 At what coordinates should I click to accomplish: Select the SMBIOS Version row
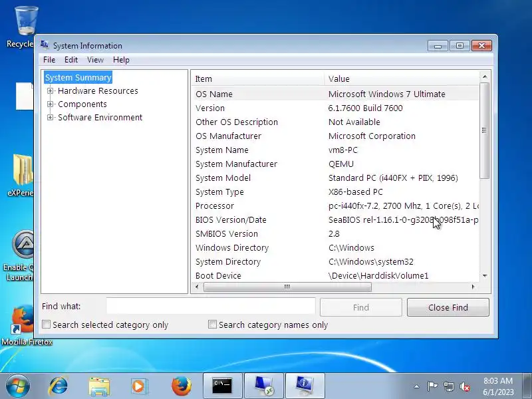[x=335, y=234]
